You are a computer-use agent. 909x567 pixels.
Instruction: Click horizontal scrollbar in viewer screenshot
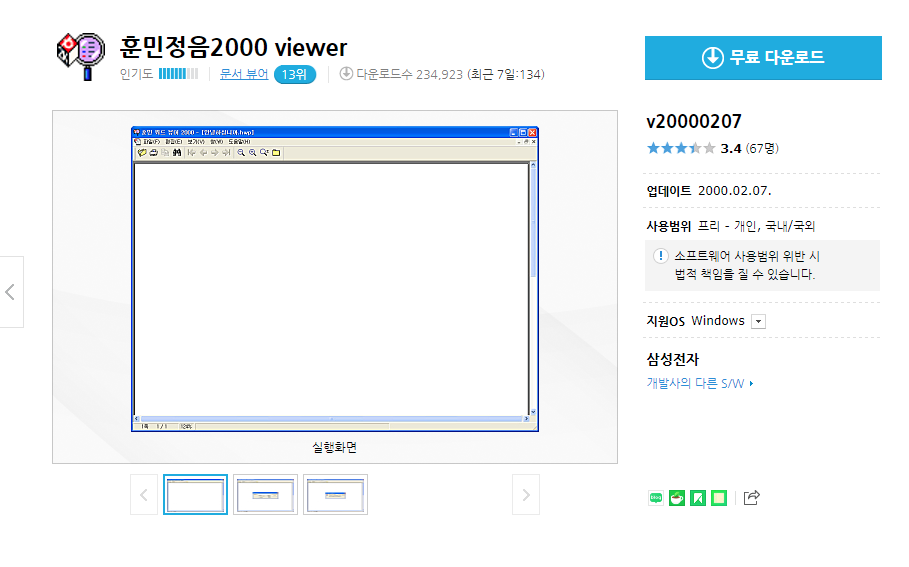tap(332, 419)
